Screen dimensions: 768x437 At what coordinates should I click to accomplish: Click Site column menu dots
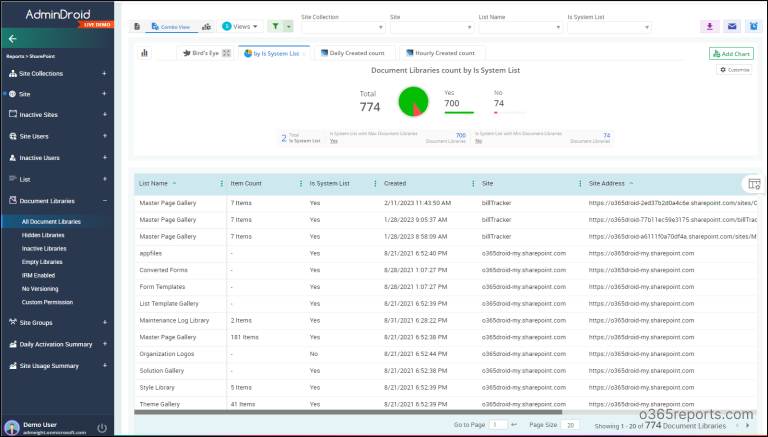pos(580,183)
